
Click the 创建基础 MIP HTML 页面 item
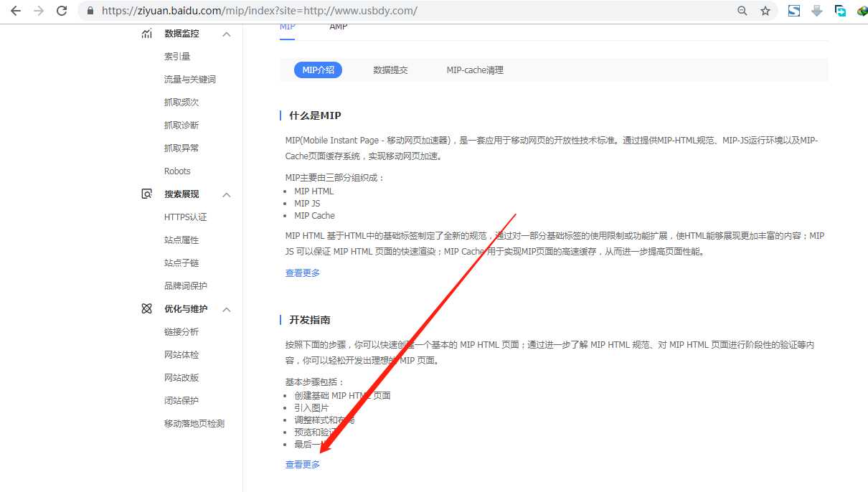click(342, 396)
